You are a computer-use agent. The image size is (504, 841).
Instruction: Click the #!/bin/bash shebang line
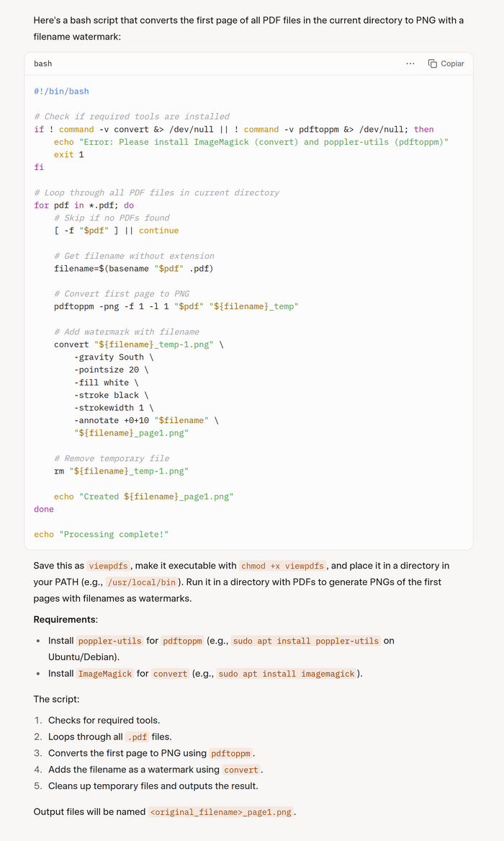[x=61, y=92]
